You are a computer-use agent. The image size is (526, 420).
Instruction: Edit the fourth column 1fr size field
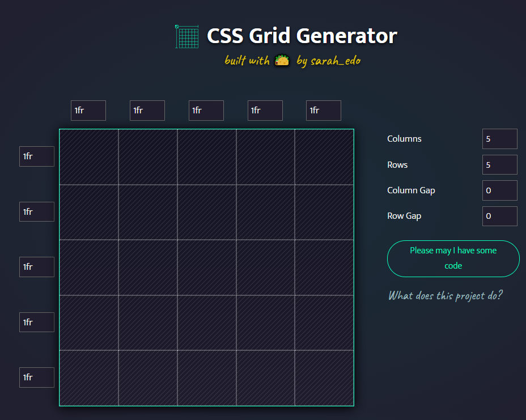265,111
